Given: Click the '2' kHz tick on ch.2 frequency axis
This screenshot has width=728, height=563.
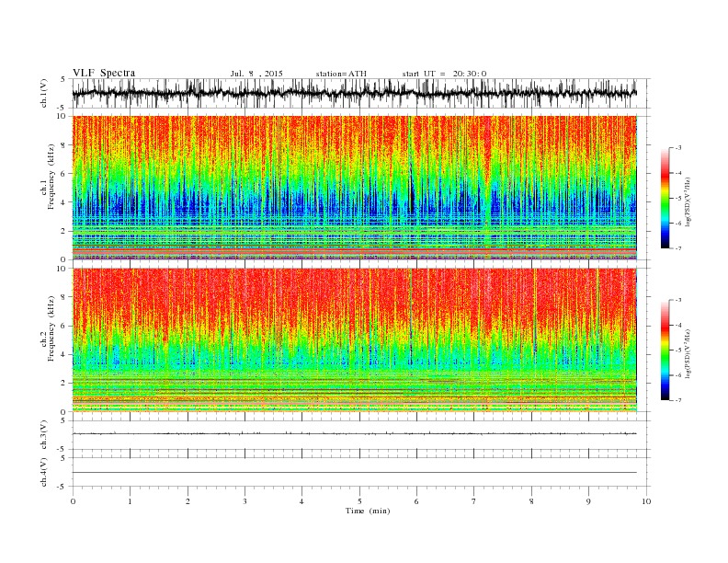Looking at the screenshot, I should tap(63, 384).
